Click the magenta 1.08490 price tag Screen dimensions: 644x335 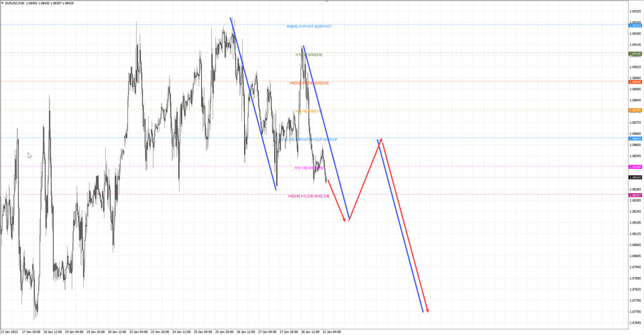635,167
